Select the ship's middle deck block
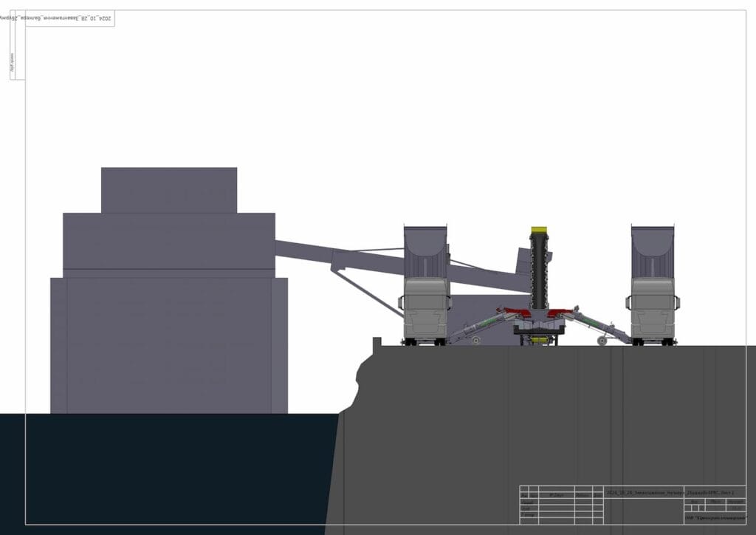Viewport: 756px width, 535px height. coord(169,241)
